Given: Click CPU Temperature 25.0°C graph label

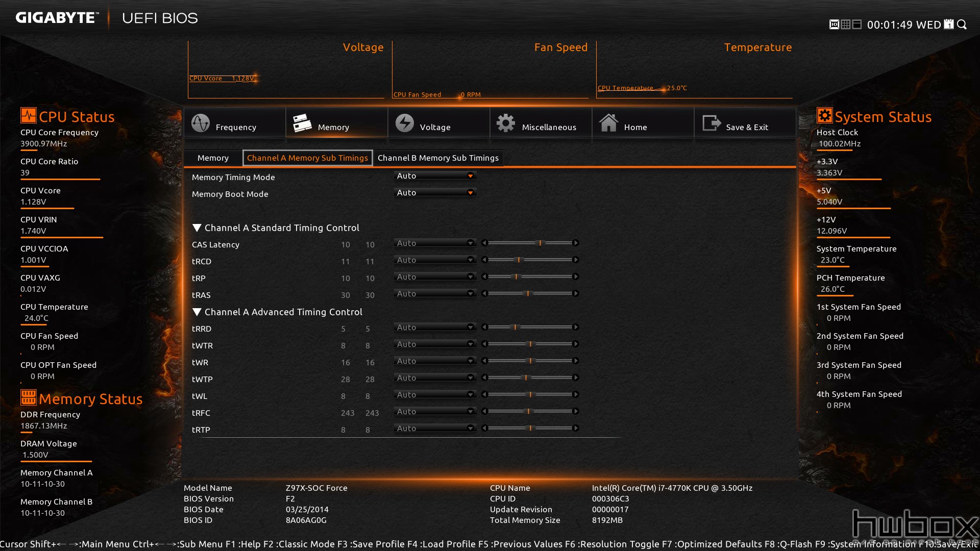Looking at the screenshot, I should pyautogui.click(x=642, y=88).
